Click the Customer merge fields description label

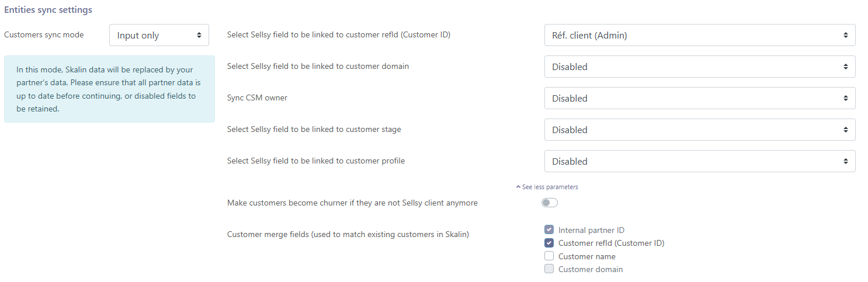[348, 235]
